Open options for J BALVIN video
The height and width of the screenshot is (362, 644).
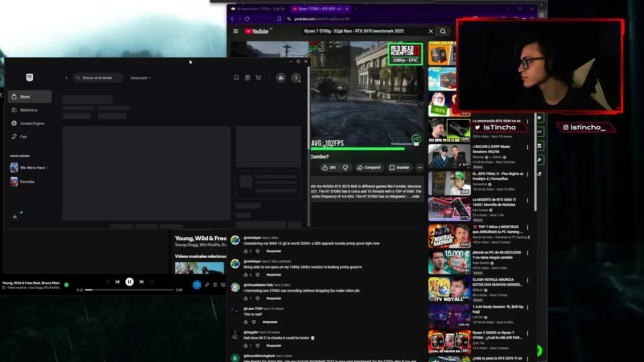click(x=527, y=147)
